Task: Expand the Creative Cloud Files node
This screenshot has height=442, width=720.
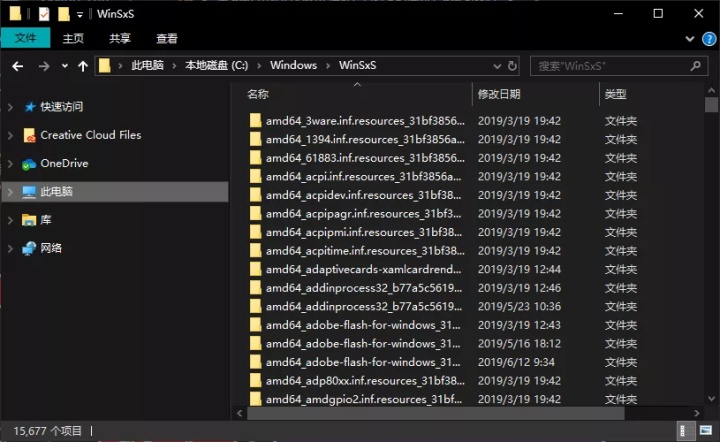Action: 10,135
